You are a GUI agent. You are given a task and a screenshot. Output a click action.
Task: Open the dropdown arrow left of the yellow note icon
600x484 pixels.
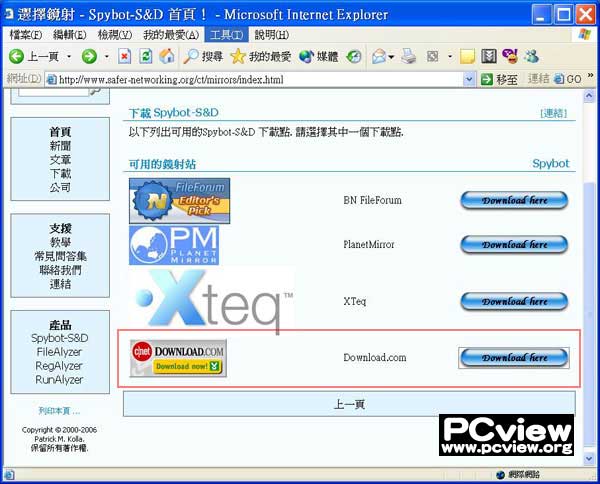(450, 57)
